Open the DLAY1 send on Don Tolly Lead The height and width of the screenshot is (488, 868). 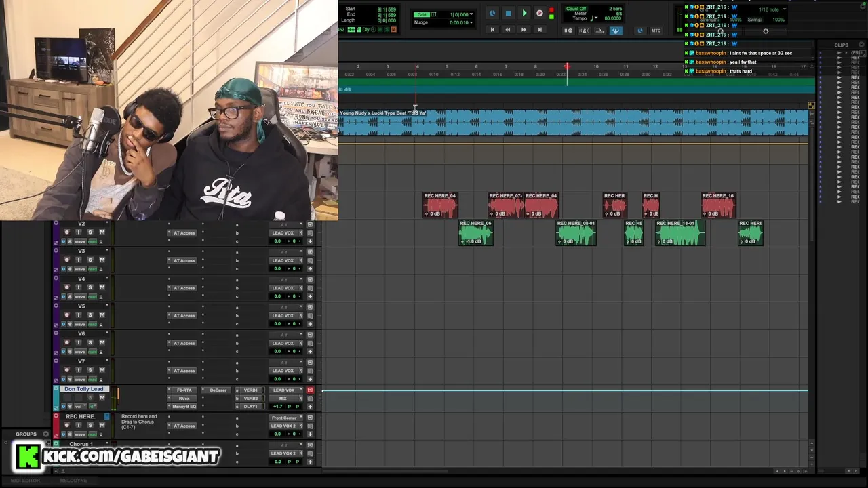tap(250, 407)
